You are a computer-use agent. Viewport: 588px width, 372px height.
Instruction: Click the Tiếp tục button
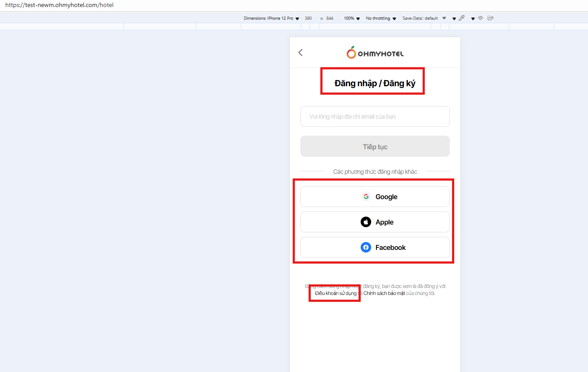[x=375, y=146]
